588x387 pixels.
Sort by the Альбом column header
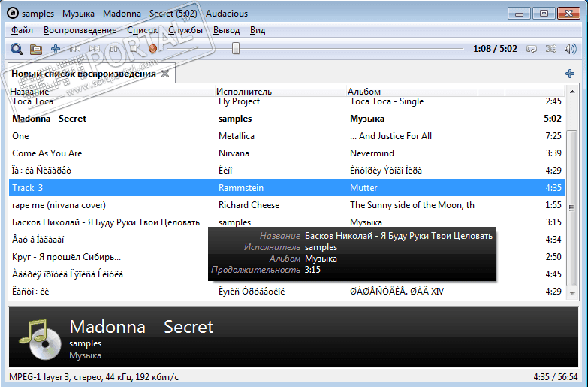(412, 91)
